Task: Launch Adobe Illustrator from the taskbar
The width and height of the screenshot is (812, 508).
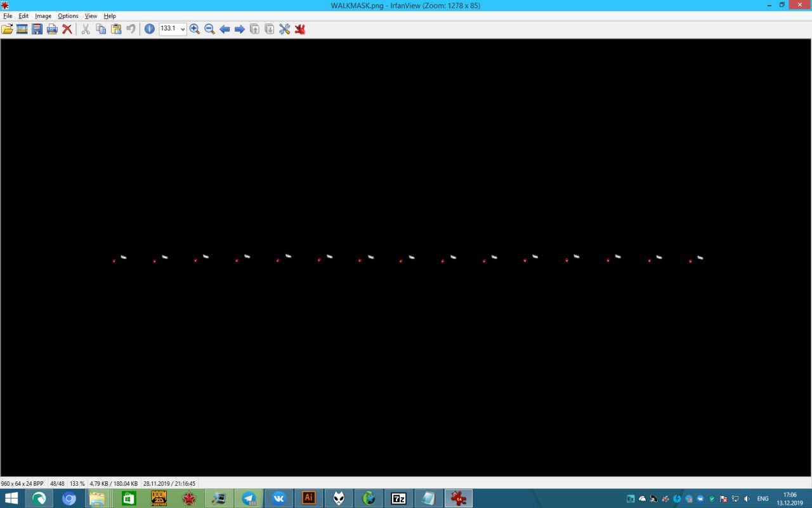Action: (309, 498)
